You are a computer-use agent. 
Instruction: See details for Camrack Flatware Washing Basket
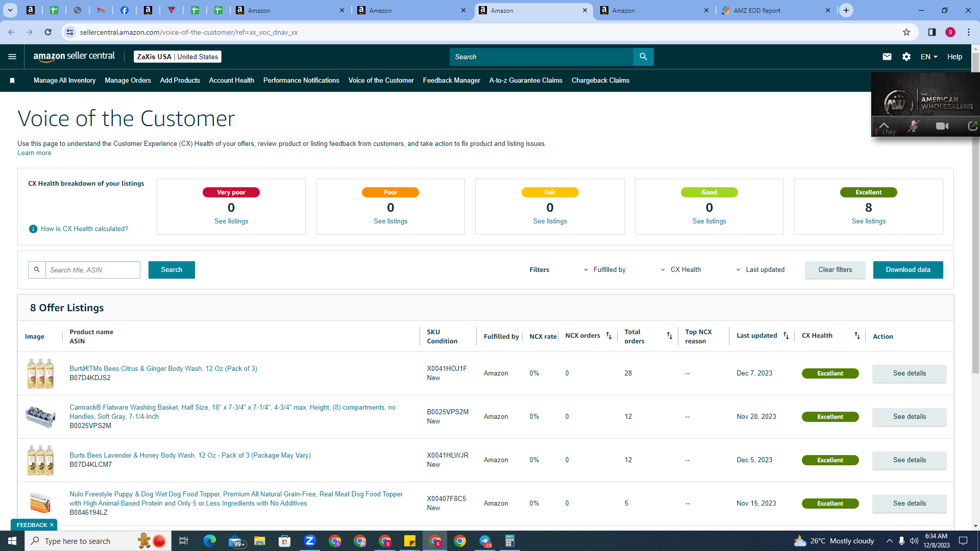click(x=910, y=417)
